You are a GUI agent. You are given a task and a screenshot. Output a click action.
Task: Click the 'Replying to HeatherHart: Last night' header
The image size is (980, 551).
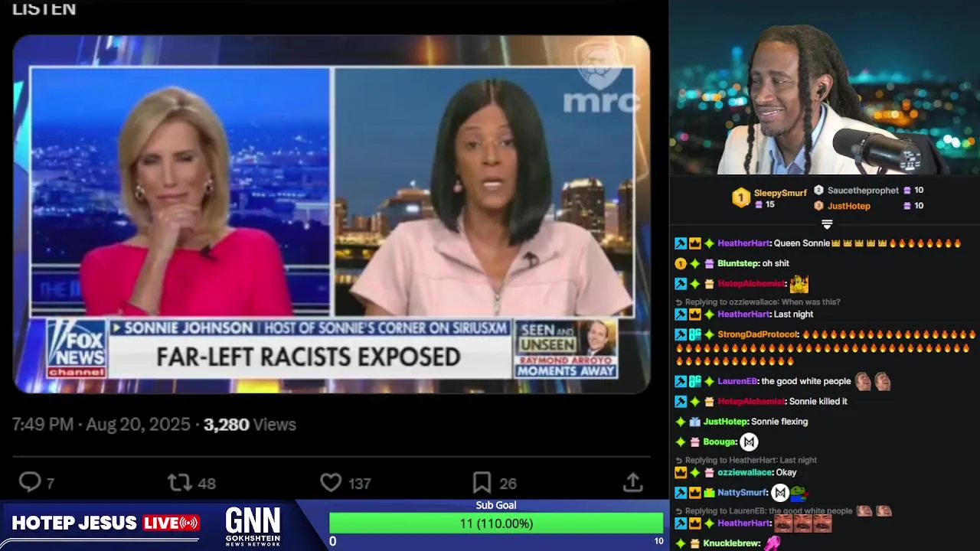(746, 460)
